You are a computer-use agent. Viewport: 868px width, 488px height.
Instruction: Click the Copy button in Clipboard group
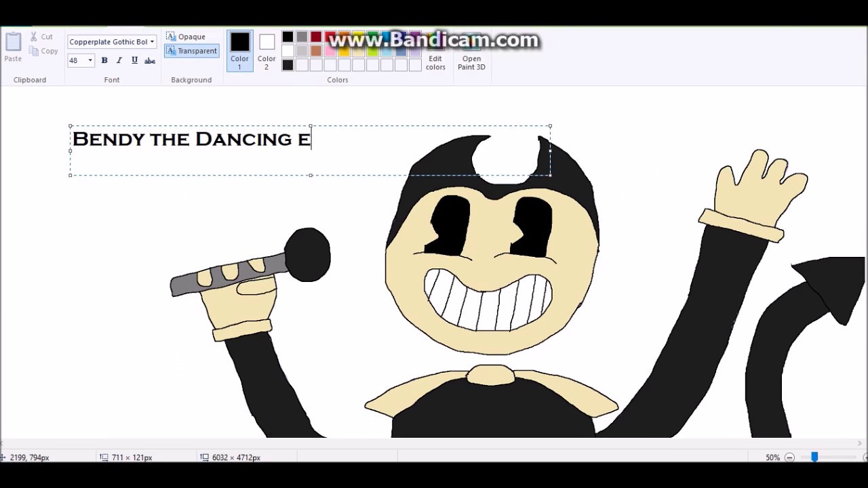(x=43, y=51)
